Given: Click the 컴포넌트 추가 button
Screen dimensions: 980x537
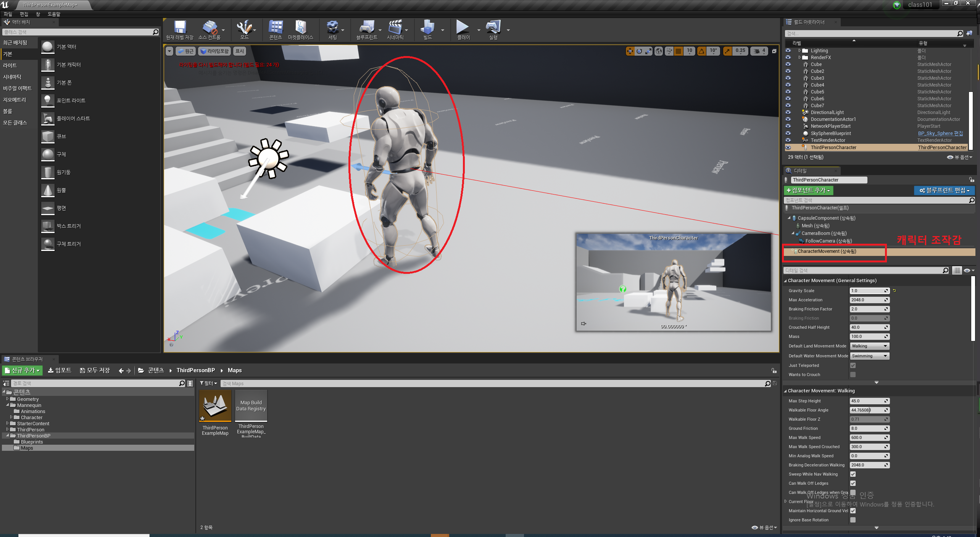Looking at the screenshot, I should tap(808, 190).
